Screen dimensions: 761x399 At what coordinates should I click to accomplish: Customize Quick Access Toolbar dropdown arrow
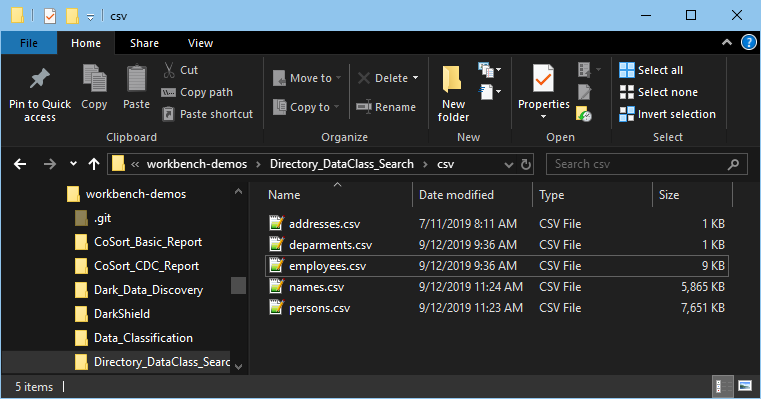click(x=90, y=17)
